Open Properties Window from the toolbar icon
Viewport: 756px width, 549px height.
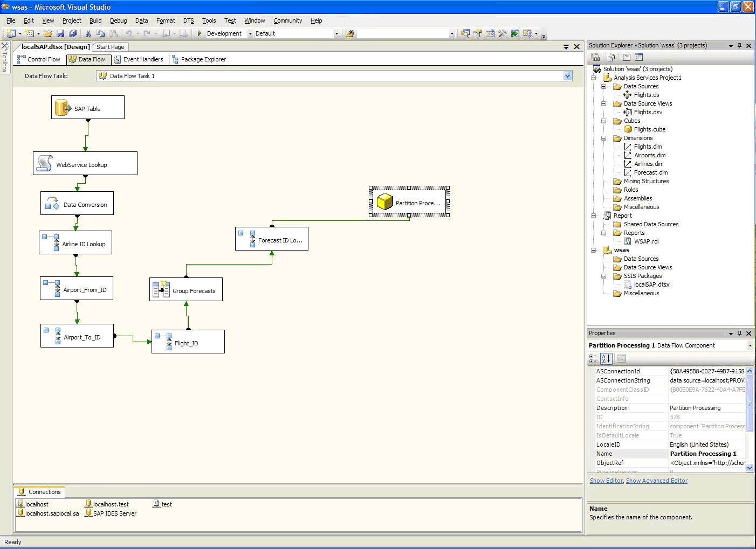(478, 33)
